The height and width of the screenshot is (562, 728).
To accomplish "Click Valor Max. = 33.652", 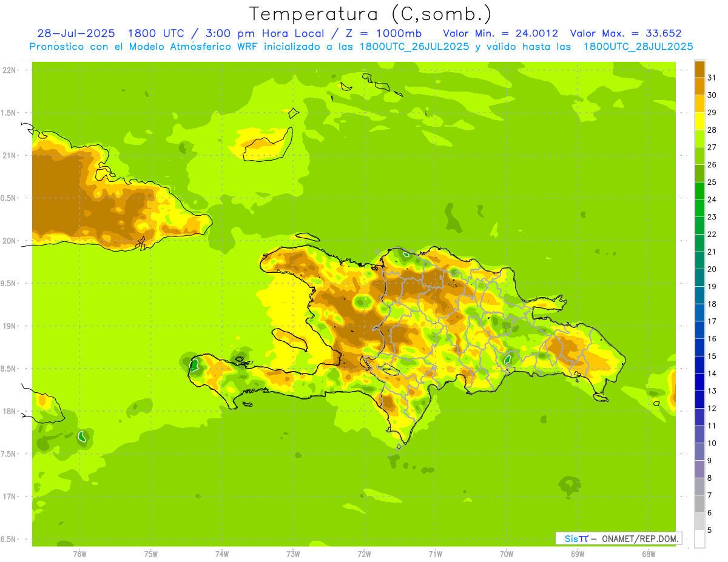I will (x=626, y=33).
